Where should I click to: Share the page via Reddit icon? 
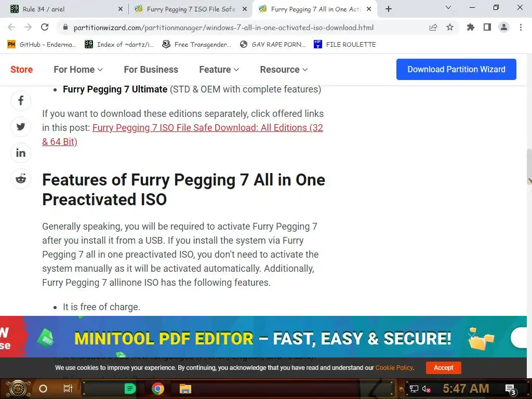[21, 179]
